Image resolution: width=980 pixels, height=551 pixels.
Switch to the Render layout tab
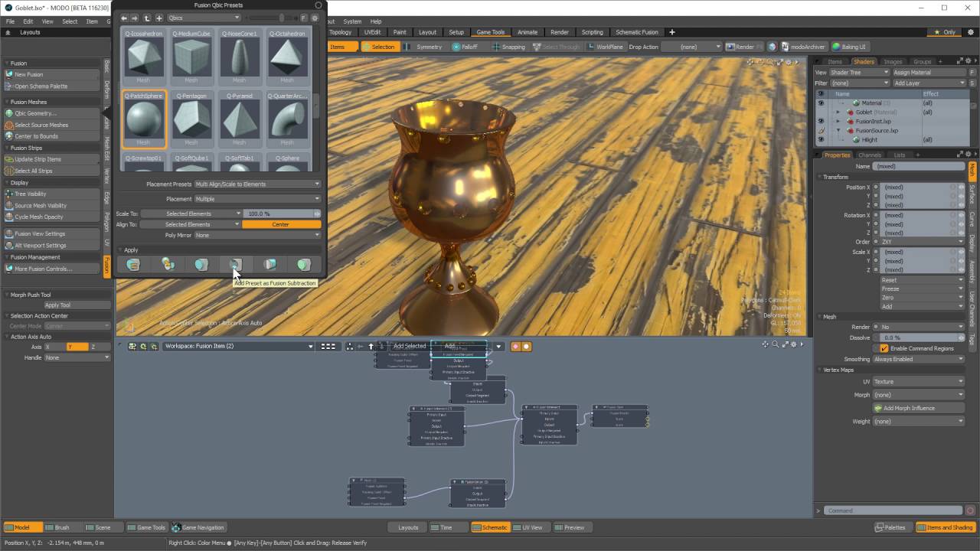pos(560,32)
